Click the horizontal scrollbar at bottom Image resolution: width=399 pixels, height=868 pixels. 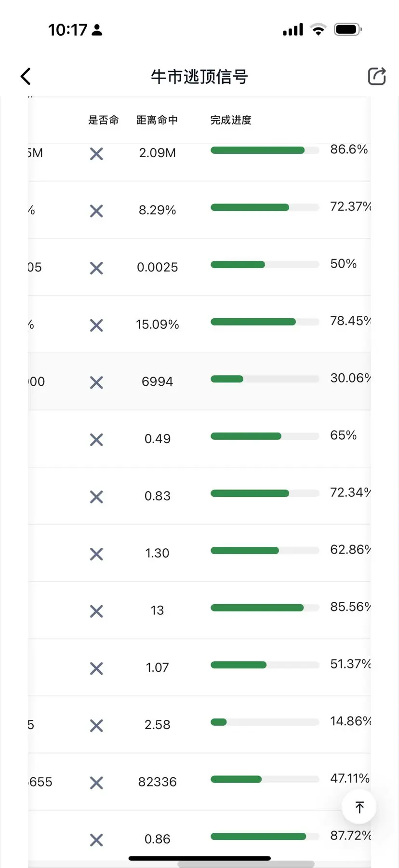point(246,864)
